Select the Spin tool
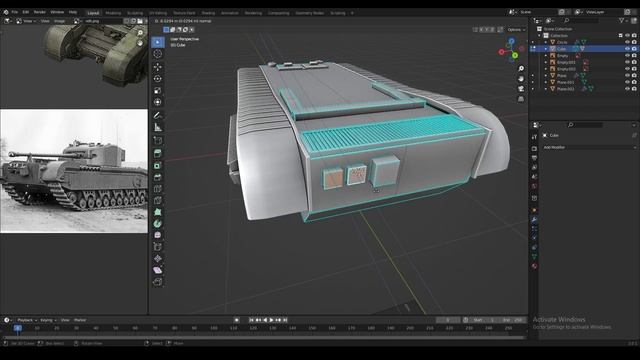Viewport: 640px width, 360px height. click(158, 224)
